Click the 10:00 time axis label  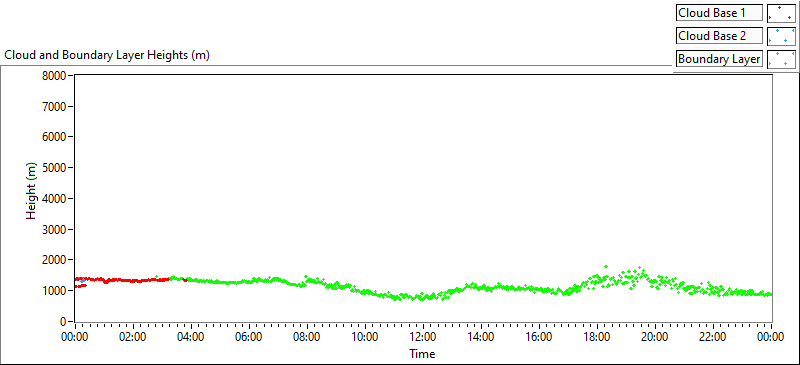click(x=365, y=337)
